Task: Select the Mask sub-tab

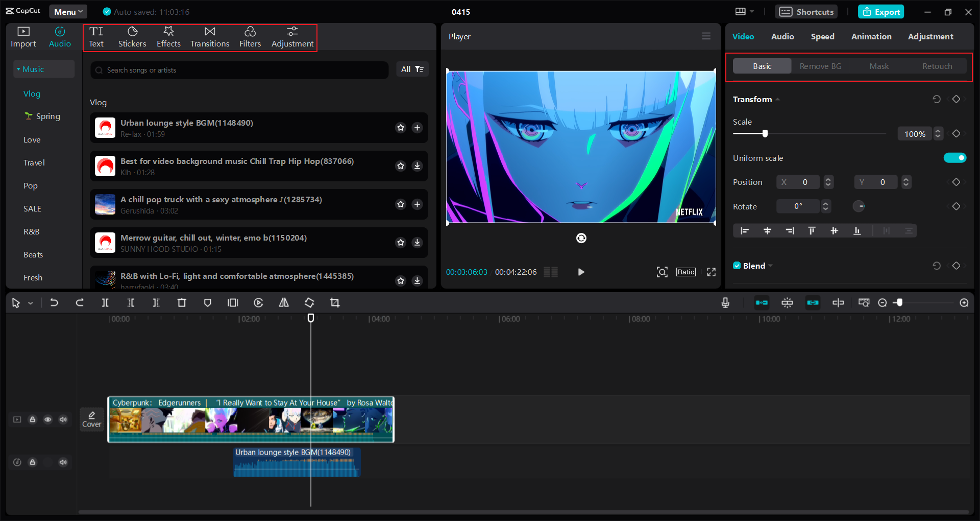Action: [x=879, y=66]
